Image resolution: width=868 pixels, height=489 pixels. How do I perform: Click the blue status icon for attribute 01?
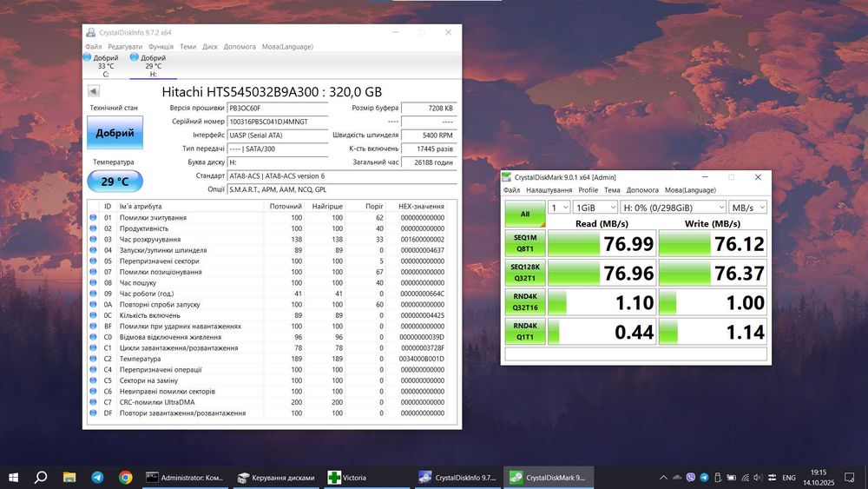pos(93,218)
